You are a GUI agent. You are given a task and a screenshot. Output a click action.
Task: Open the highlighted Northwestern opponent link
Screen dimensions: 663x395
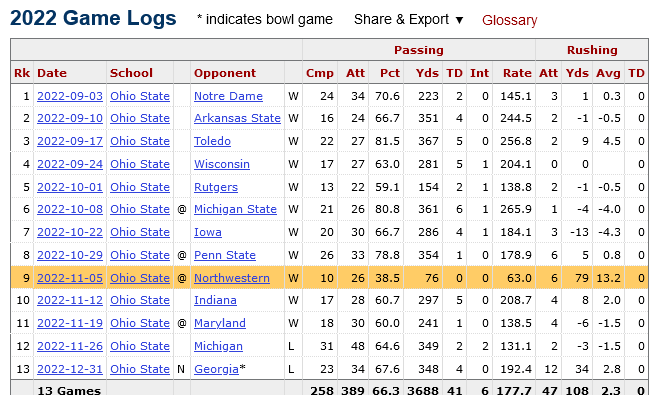[x=232, y=278]
